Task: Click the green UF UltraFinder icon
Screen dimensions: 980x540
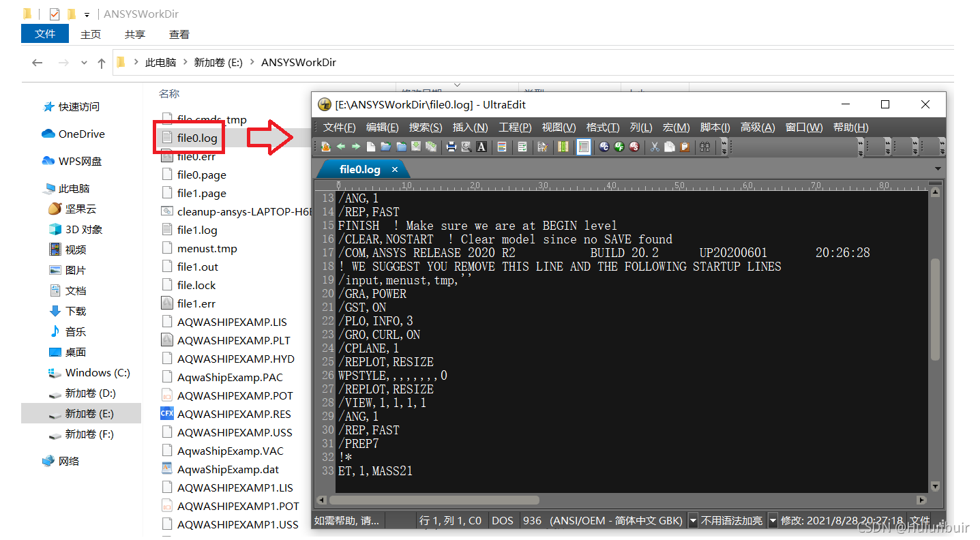Action: tap(619, 147)
